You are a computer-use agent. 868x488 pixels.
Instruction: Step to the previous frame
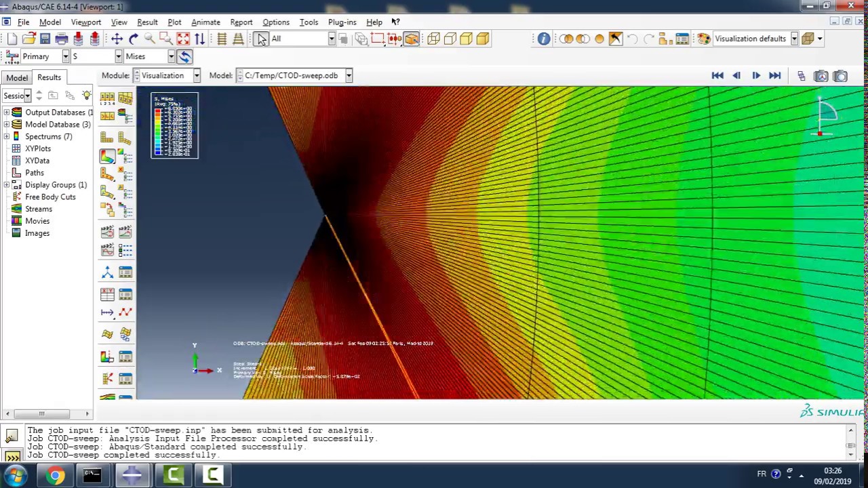[736, 76]
